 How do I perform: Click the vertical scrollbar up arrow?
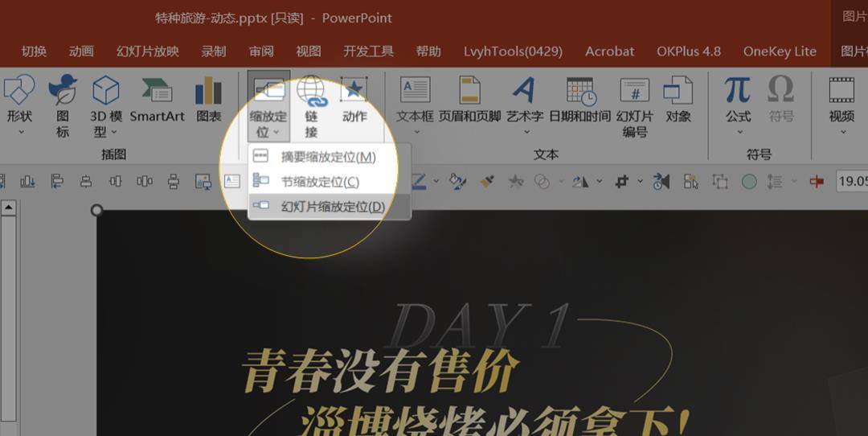[x=8, y=208]
